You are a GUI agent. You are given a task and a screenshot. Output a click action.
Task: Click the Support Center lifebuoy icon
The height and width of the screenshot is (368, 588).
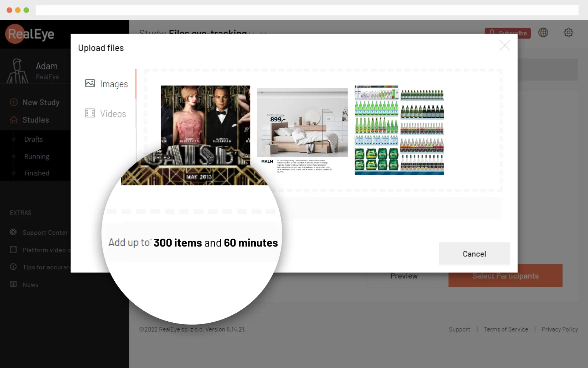click(13, 232)
